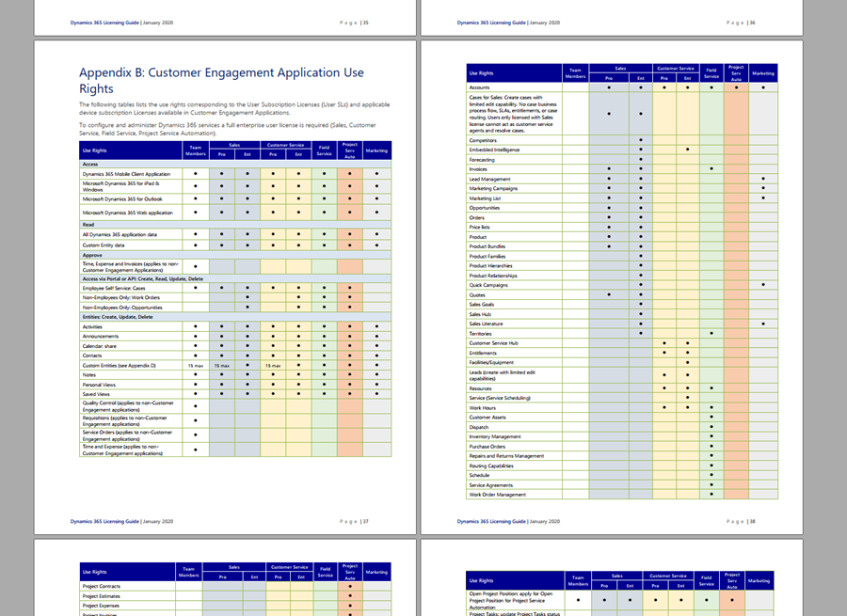Select the "Quick Campaigns" row label

coord(488,285)
